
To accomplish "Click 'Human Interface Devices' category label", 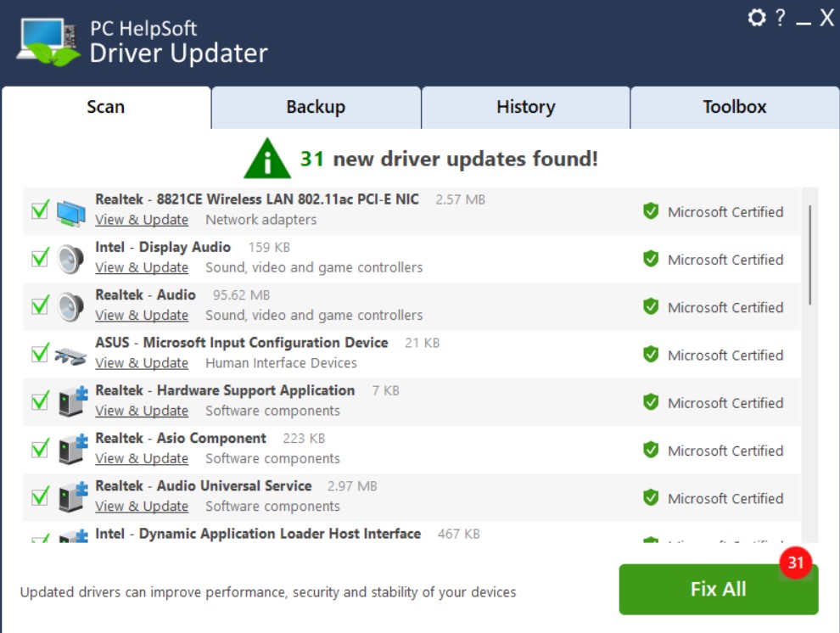I will (x=281, y=363).
